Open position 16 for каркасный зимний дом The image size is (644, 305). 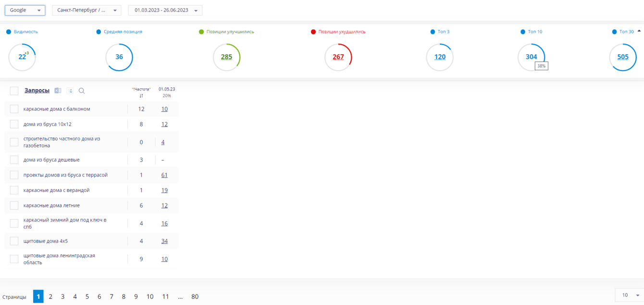(164, 223)
